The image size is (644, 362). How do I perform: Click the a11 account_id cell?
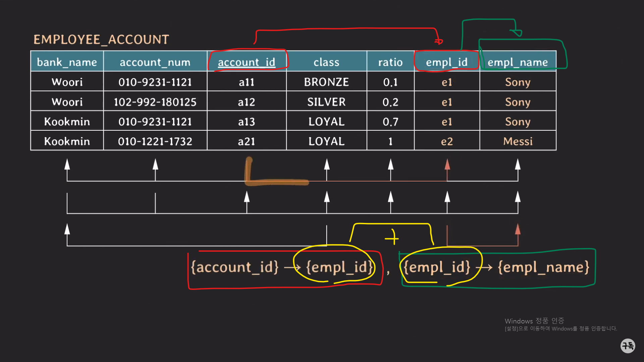pyautogui.click(x=247, y=82)
